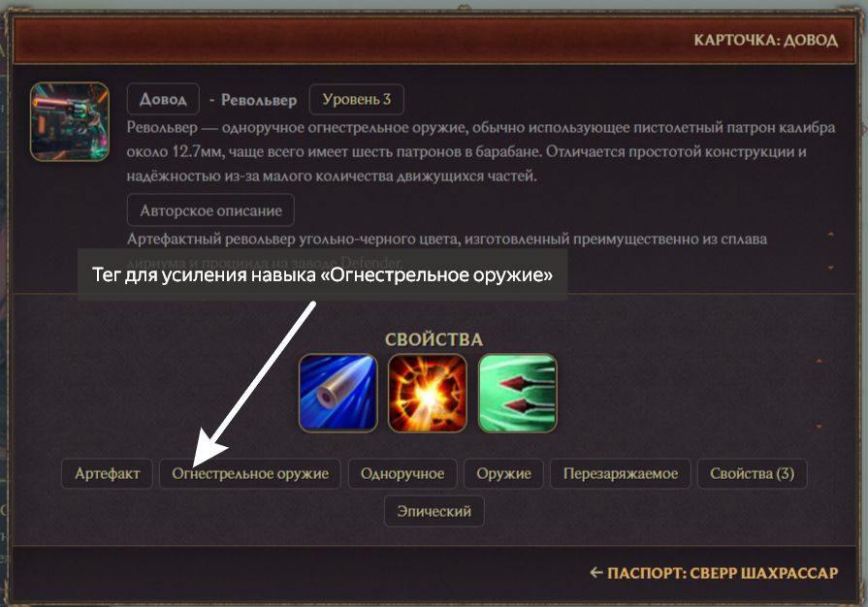Image resolution: width=868 pixels, height=607 pixels.
Task: Follow the Паспорт: Сверр Шахрассар back link
Action: coord(714,573)
